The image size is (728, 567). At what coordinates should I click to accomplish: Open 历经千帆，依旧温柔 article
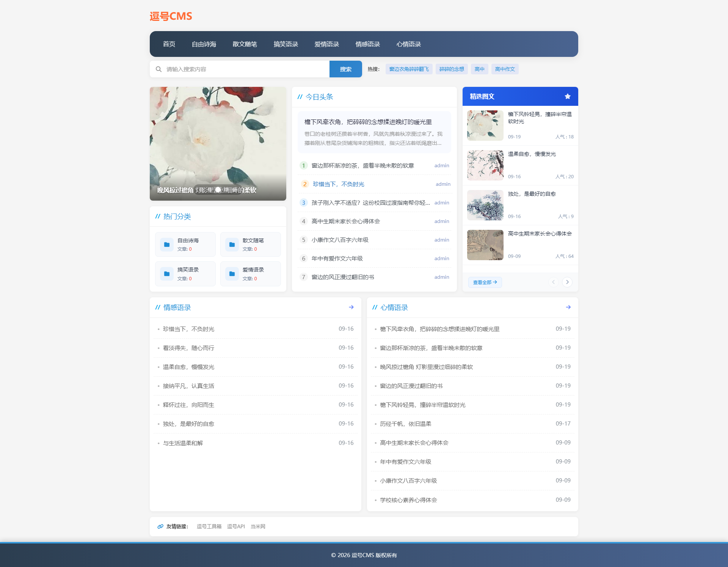point(406,424)
